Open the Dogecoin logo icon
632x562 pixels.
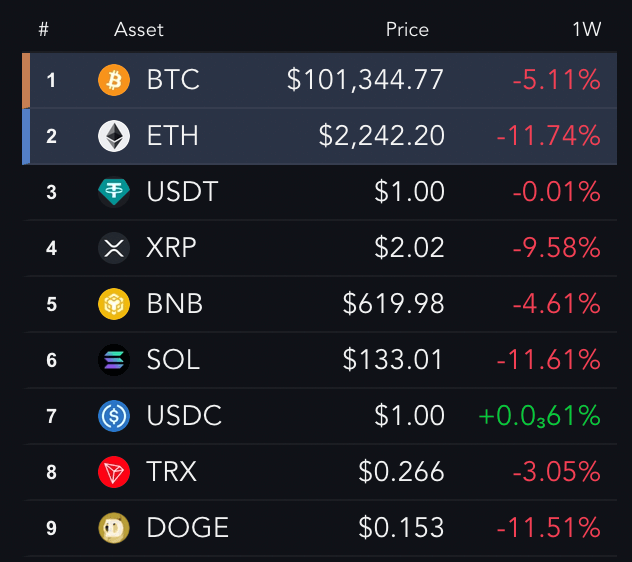[x=114, y=528]
